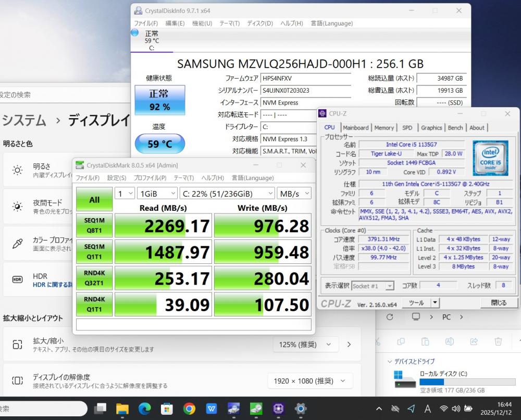Screen dimensions: 521x420
Task: Click the Intel Core i5 logo in CPU-Z
Action: (x=490, y=158)
